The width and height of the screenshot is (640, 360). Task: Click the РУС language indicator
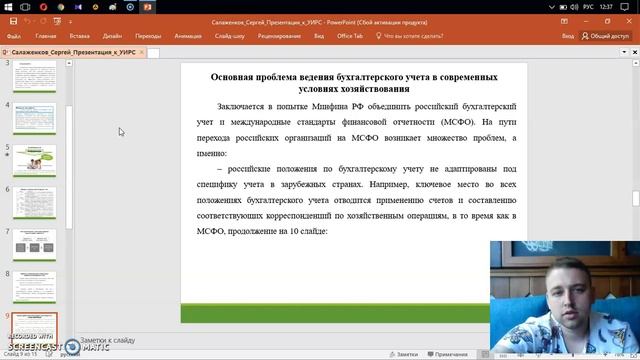coord(588,7)
